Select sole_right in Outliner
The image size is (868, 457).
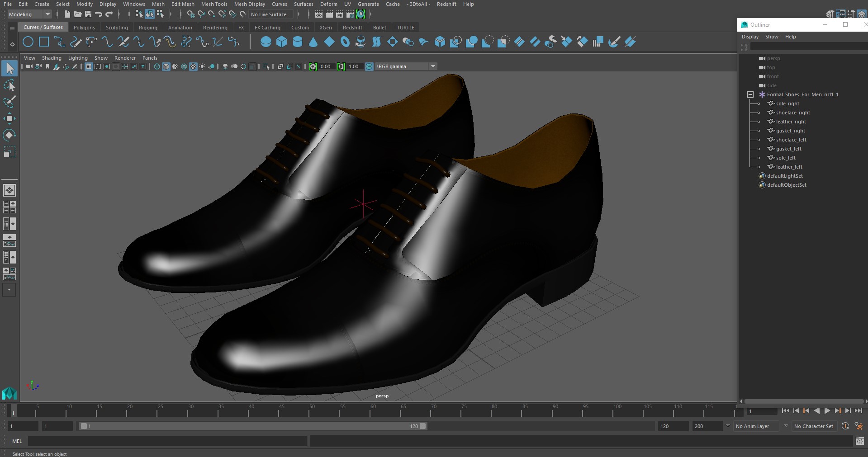point(787,104)
